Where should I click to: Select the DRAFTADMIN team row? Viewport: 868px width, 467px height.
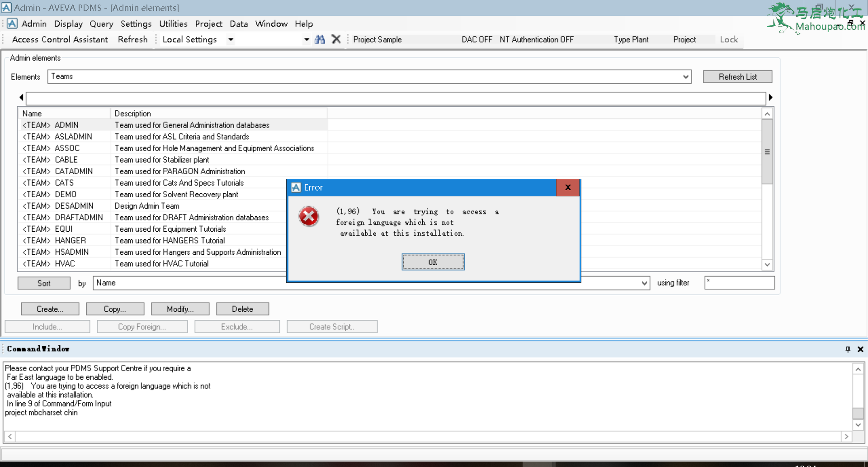153,217
